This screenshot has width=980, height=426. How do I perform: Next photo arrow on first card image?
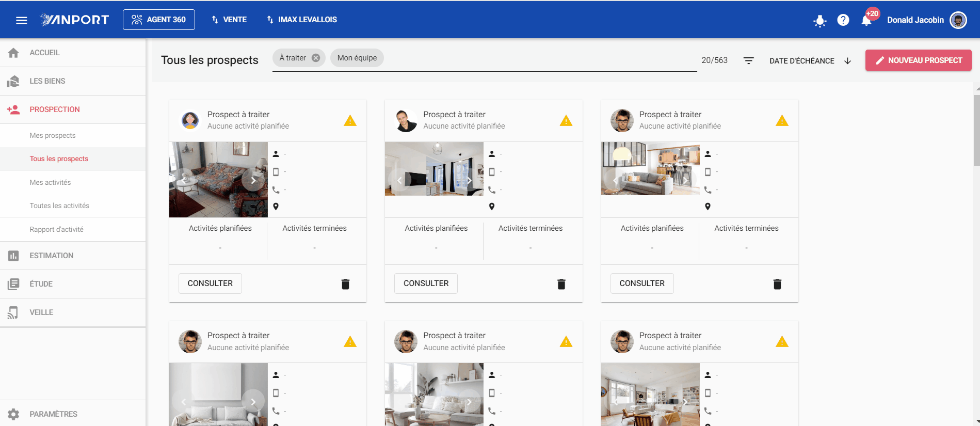coord(253,180)
